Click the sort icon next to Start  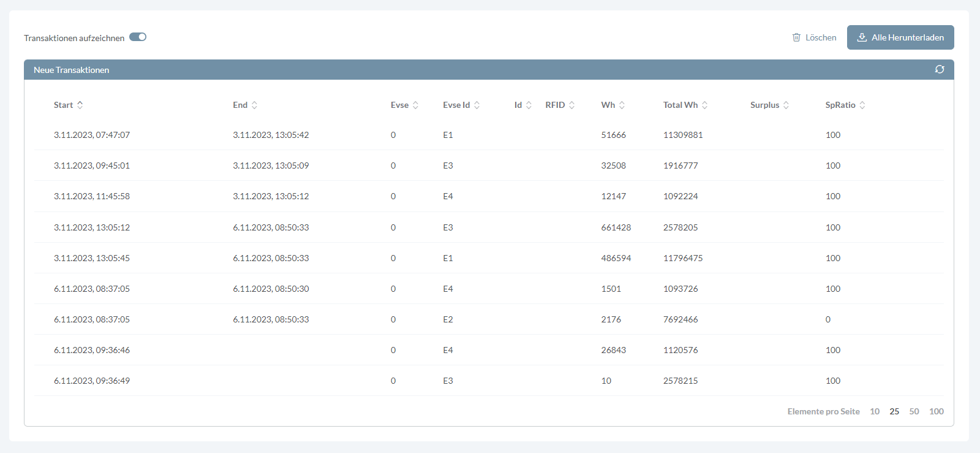[x=80, y=105]
